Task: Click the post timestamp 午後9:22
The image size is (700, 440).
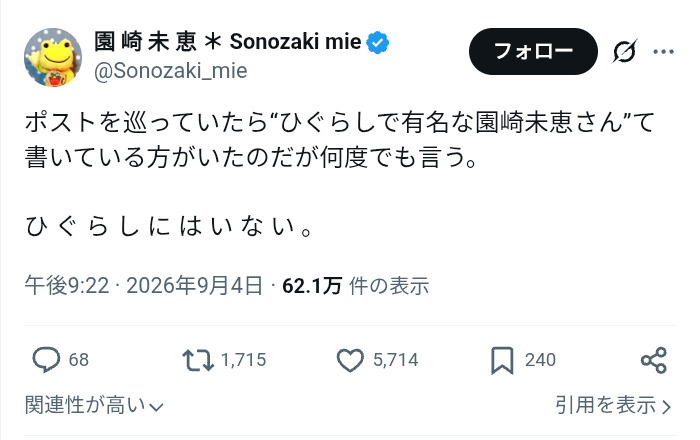Action: pyautogui.click(x=67, y=286)
